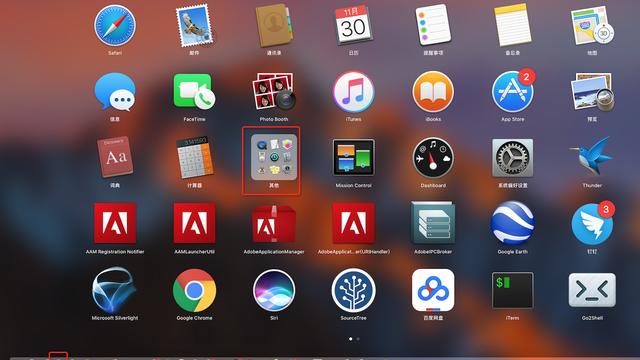This screenshot has height=360, width=640.
Task: Launch Google Earth
Action: 513,223
